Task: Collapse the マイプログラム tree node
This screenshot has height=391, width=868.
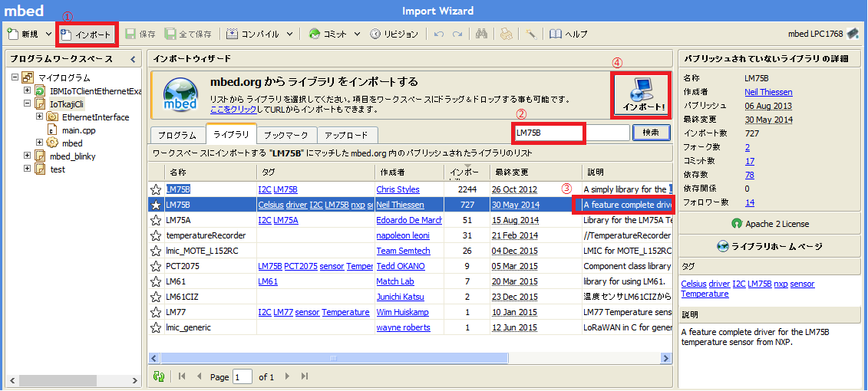Action: coord(15,78)
